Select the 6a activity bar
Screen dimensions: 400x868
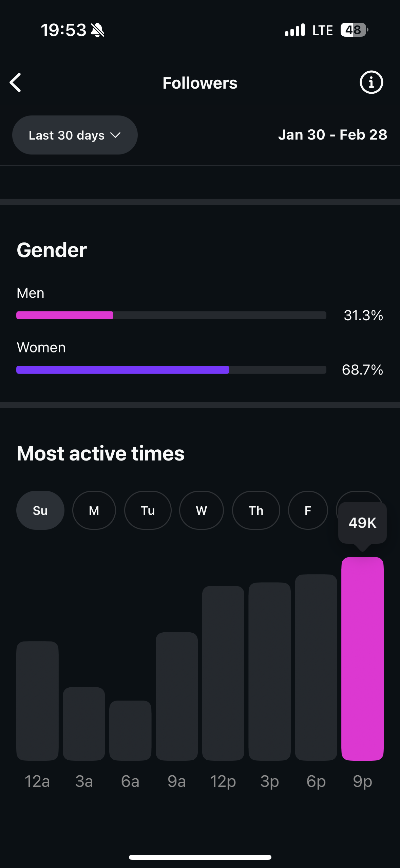point(130,730)
